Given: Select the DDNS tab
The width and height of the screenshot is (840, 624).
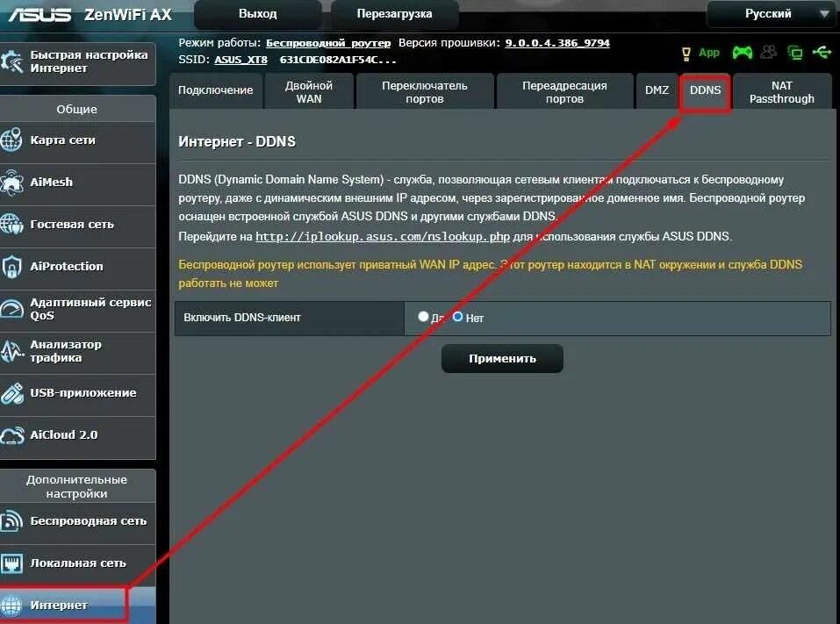Looking at the screenshot, I should point(705,90).
